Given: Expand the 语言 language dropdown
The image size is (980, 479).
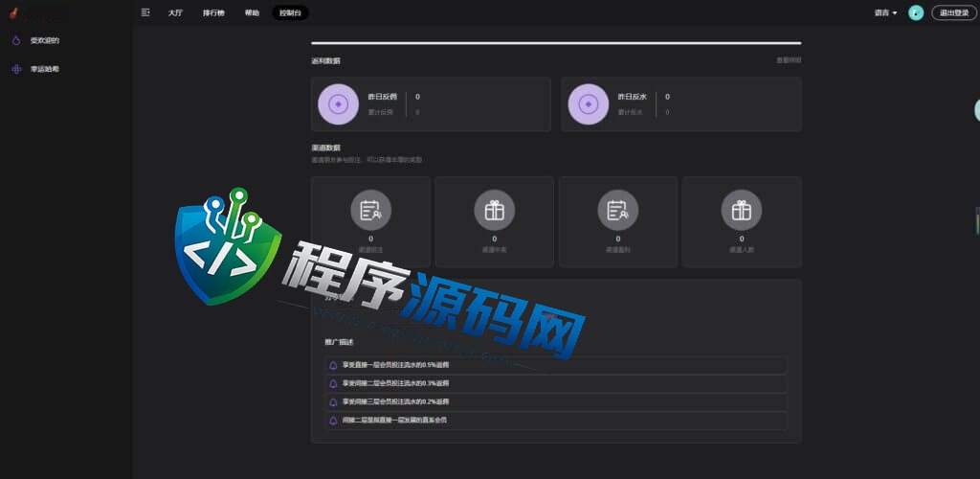Looking at the screenshot, I should tap(885, 12).
